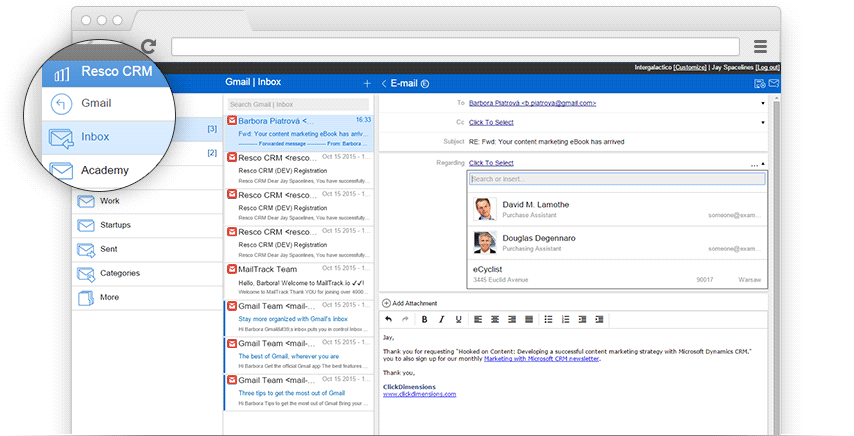Viewport: 854px width, 436px height.
Task: Go back using the E-mail back chevron
Action: (x=384, y=83)
